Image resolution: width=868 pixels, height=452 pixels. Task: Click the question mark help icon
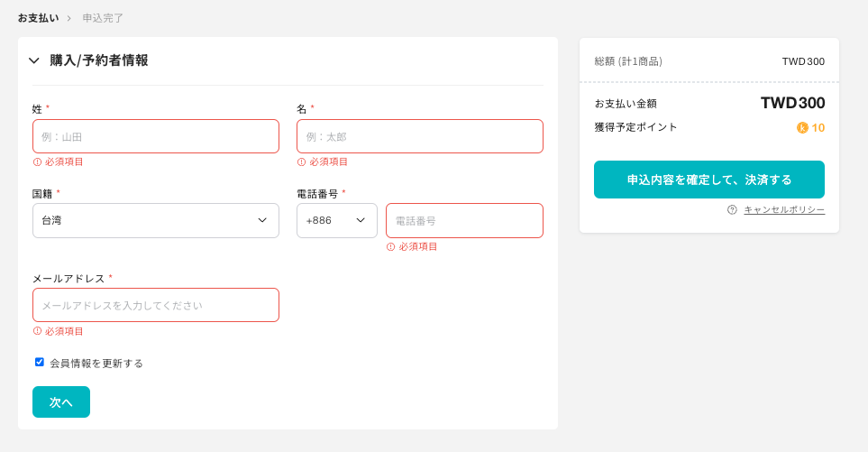click(x=732, y=209)
